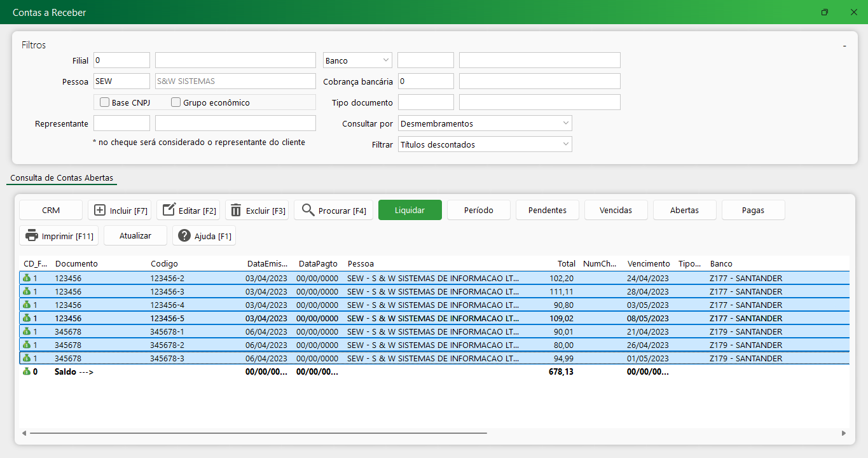The width and height of the screenshot is (868, 458).
Task: Click the Editar [F2] pencil icon
Action: pos(169,211)
